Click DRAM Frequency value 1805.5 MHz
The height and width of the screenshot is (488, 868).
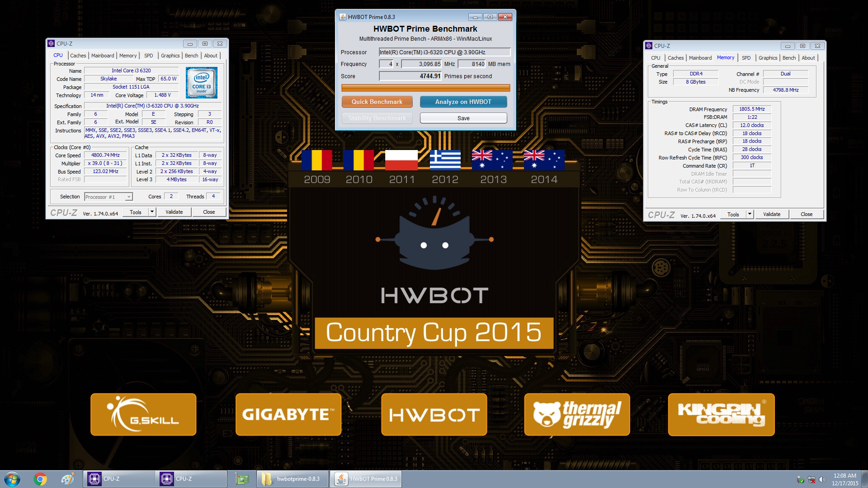(x=752, y=109)
